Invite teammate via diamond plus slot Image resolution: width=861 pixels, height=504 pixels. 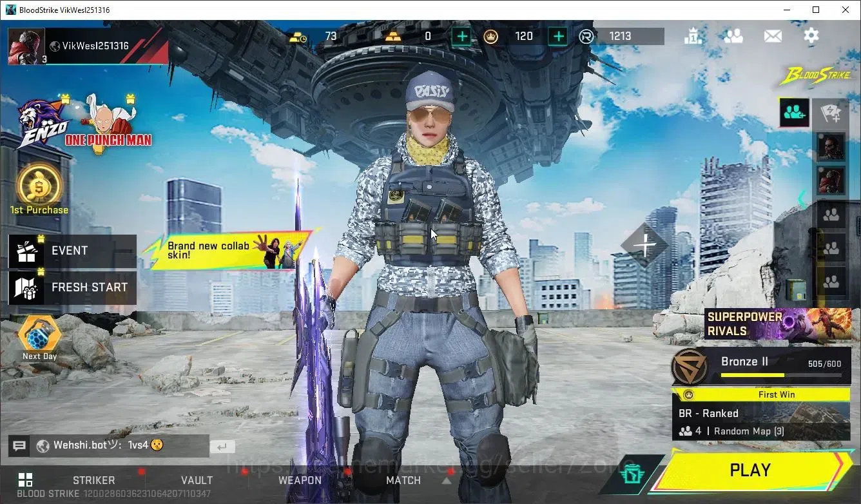(x=645, y=246)
